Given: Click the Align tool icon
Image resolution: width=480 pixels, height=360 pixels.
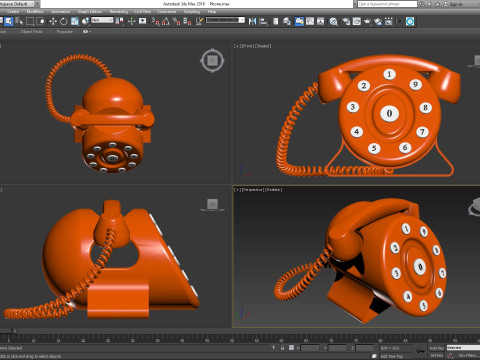Looking at the screenshot, I should click(x=263, y=21).
